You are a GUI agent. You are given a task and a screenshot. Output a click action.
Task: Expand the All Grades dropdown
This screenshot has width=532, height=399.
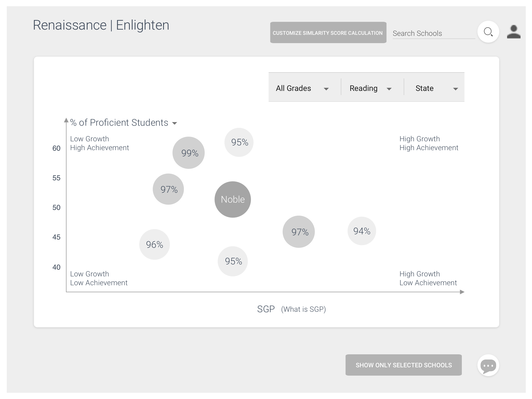point(302,88)
